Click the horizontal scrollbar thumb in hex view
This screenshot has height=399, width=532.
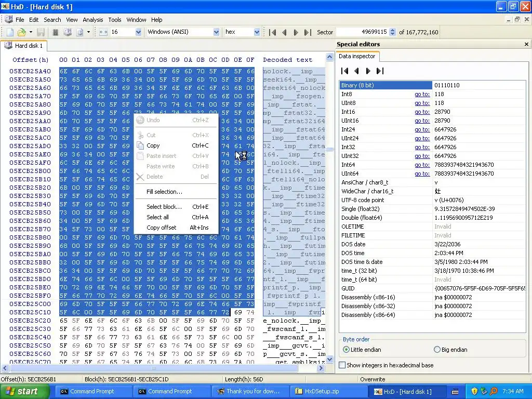point(154,368)
